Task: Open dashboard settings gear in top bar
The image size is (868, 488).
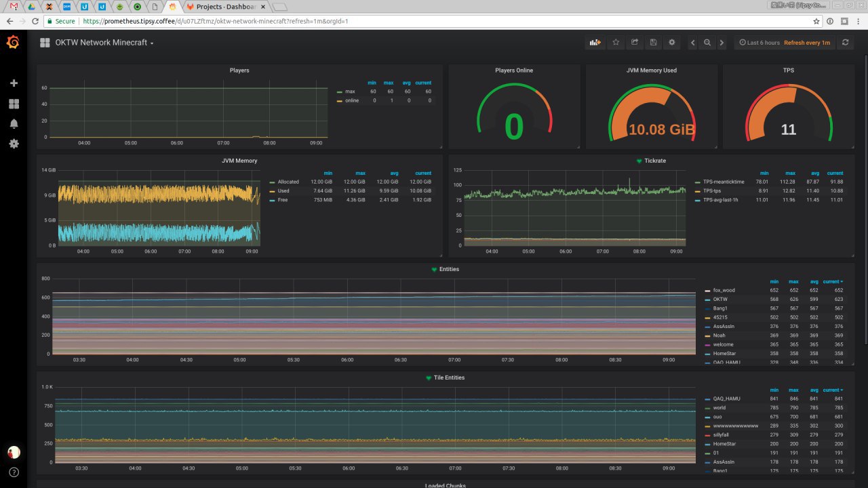Action: (672, 43)
